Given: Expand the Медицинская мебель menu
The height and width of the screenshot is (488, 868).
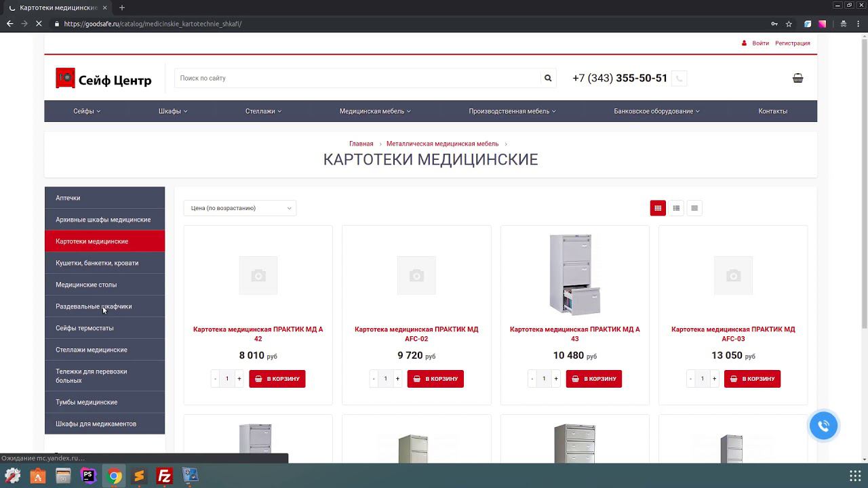Looking at the screenshot, I should pyautogui.click(x=375, y=111).
